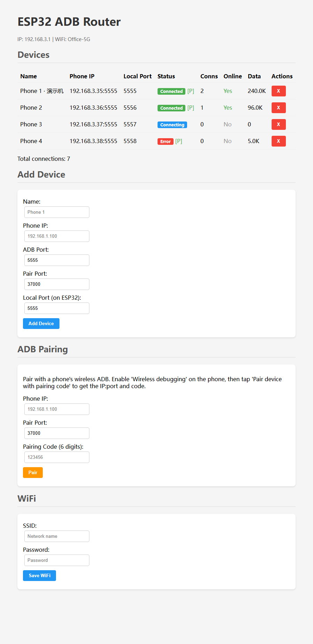Click the ESP32 ADB Router title

(69, 22)
